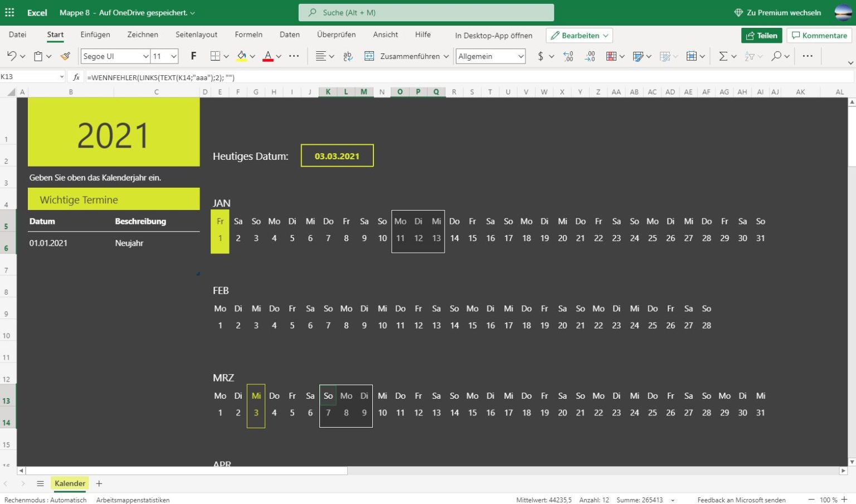Increase decimal places for the selection
This screenshot has width=856, height=504.
[x=568, y=56]
